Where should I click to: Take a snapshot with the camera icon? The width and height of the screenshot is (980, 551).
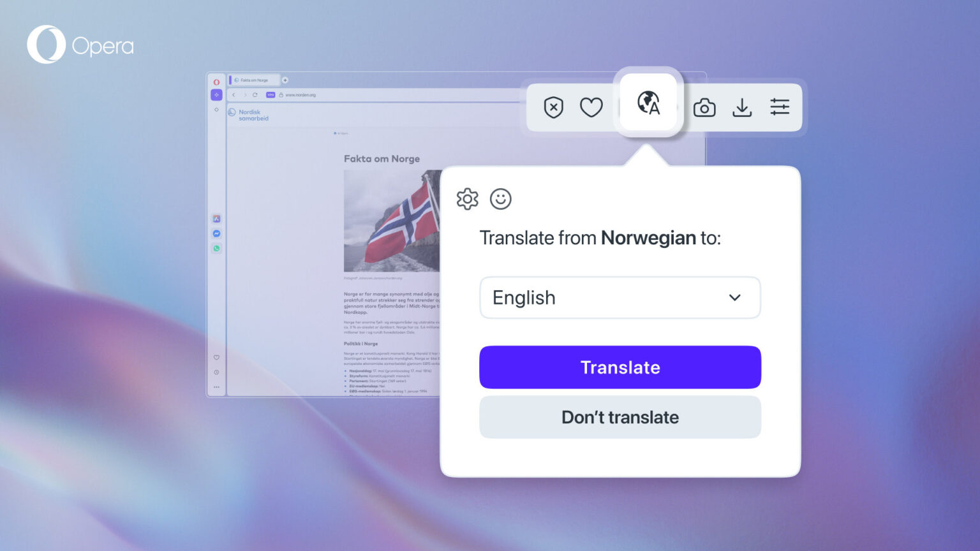click(704, 107)
